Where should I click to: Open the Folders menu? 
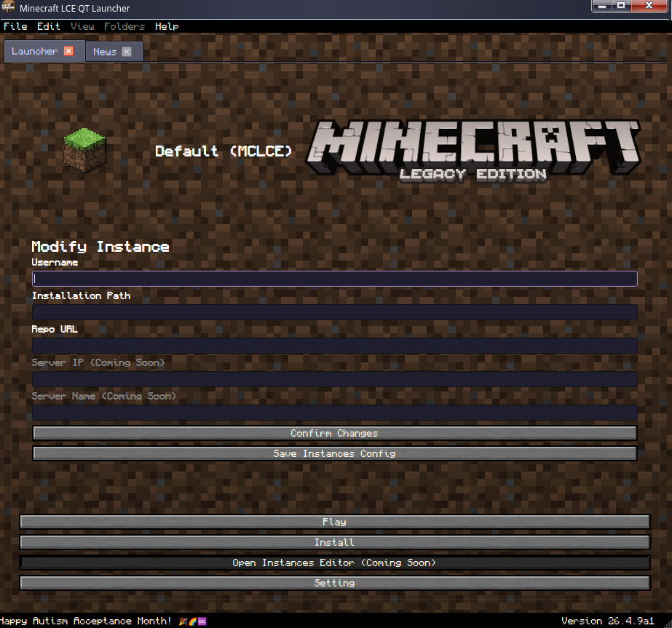click(124, 26)
